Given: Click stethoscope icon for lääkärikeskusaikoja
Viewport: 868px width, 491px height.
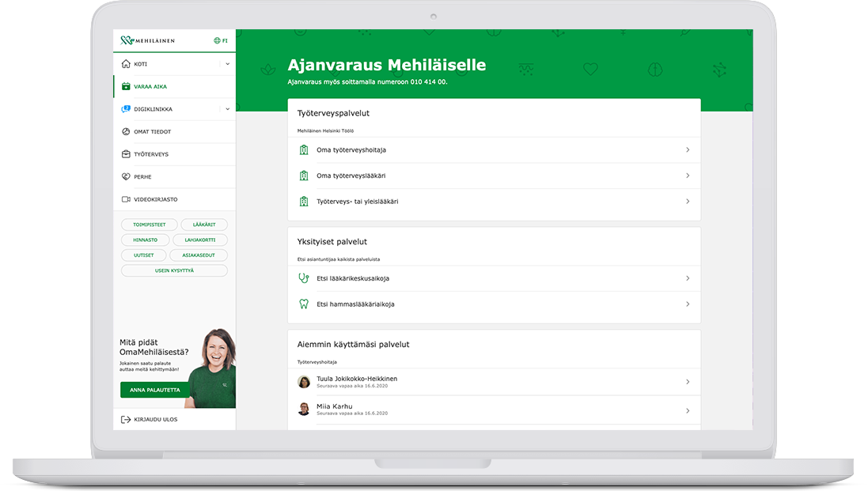Looking at the screenshot, I should point(303,278).
